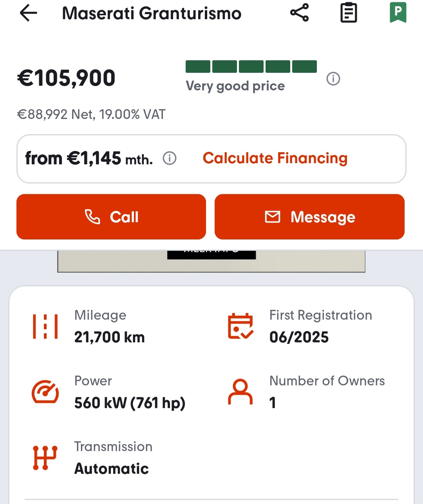Go back using the arrow icon
Viewport: 423px width, 504px height.
28,13
